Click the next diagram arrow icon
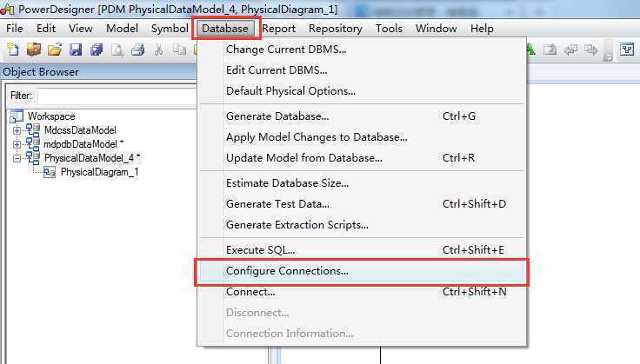This screenshot has height=364, width=640. click(x=590, y=50)
